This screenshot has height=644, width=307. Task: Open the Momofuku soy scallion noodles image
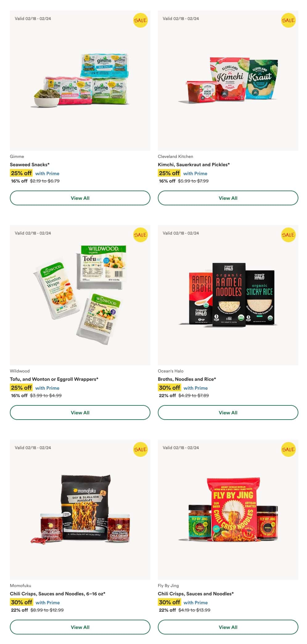[x=80, y=510]
